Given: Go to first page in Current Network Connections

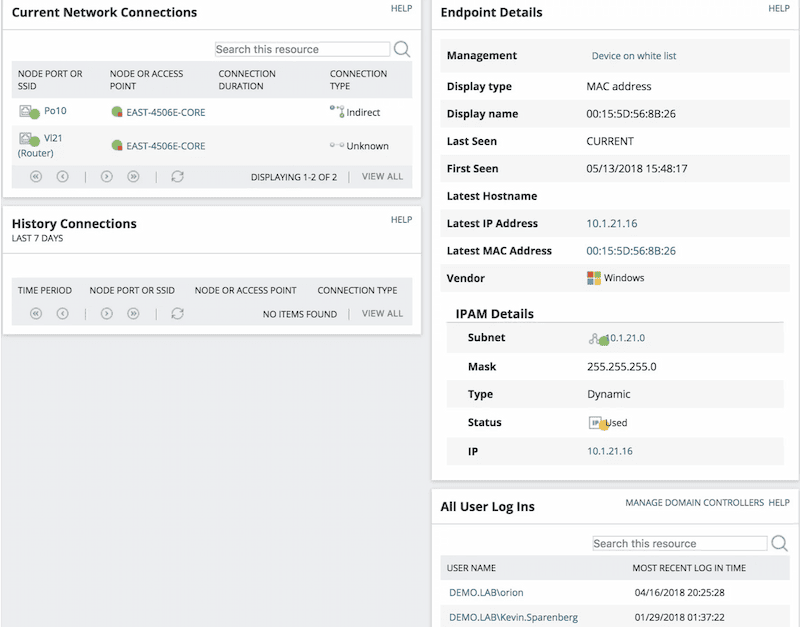Looking at the screenshot, I should tap(36, 176).
